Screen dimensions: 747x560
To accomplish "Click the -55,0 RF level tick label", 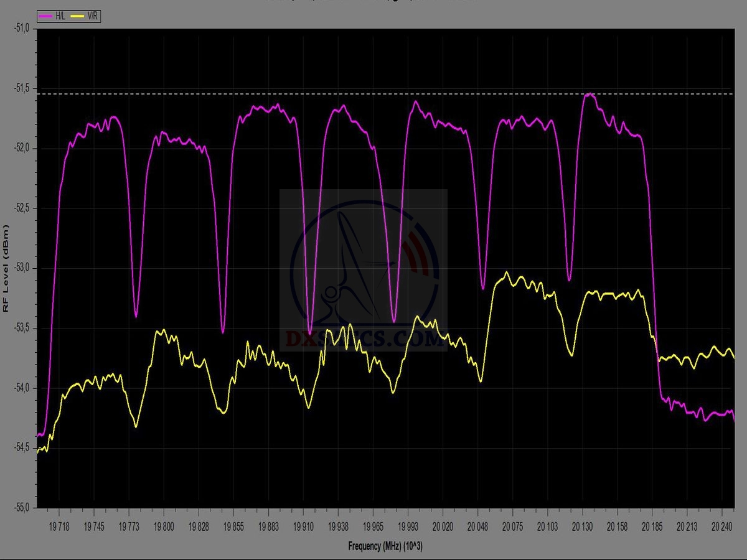I will click(22, 507).
